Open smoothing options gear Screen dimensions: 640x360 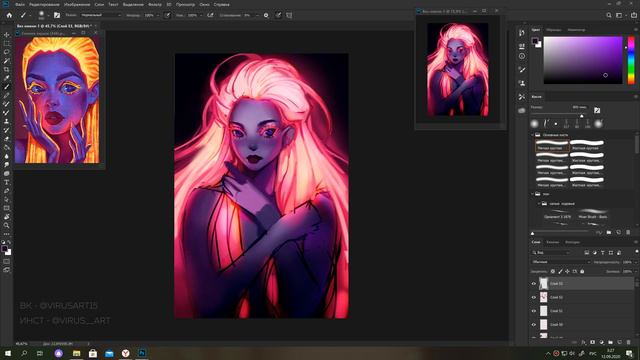pyautogui.click(x=266, y=15)
